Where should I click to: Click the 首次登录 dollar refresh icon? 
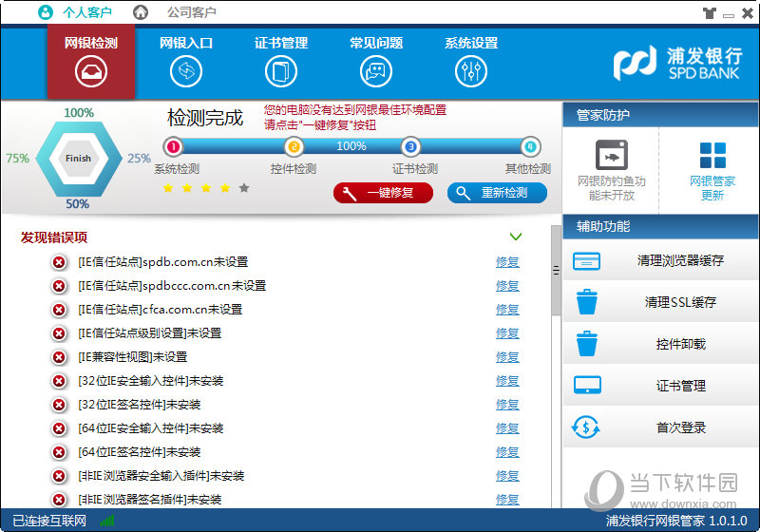(x=585, y=427)
